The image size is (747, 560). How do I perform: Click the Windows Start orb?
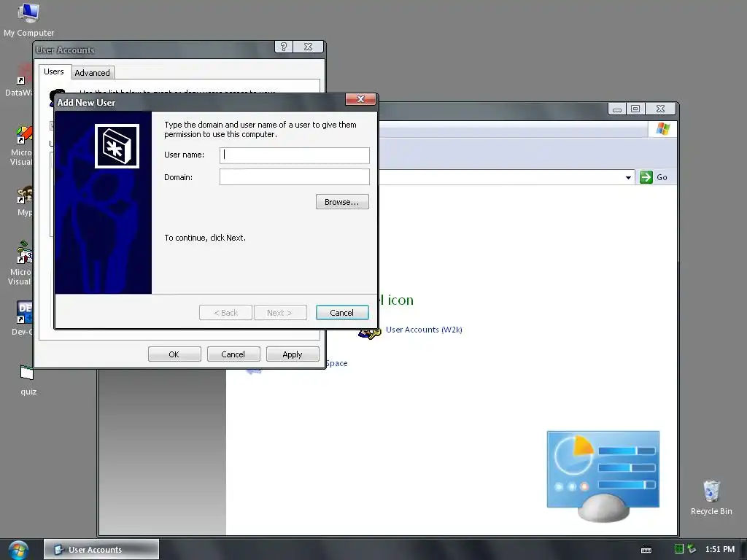18,550
